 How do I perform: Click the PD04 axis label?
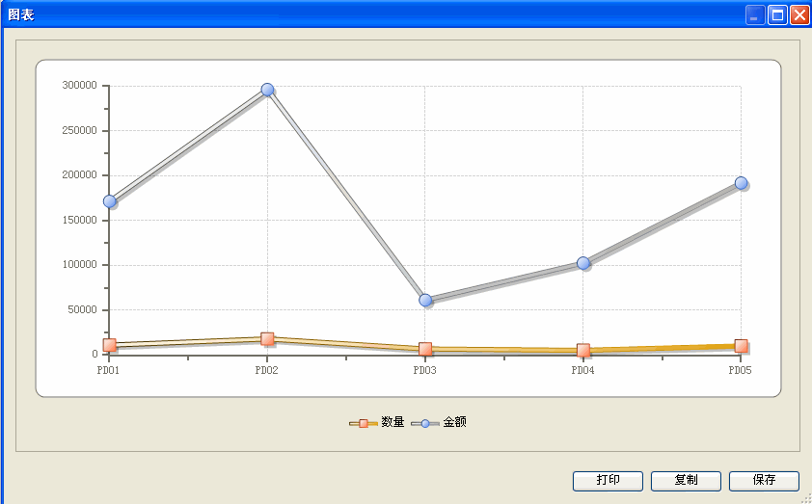click(582, 370)
